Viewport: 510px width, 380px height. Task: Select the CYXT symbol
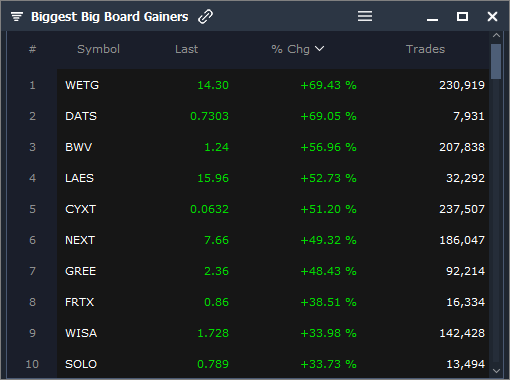coord(81,209)
